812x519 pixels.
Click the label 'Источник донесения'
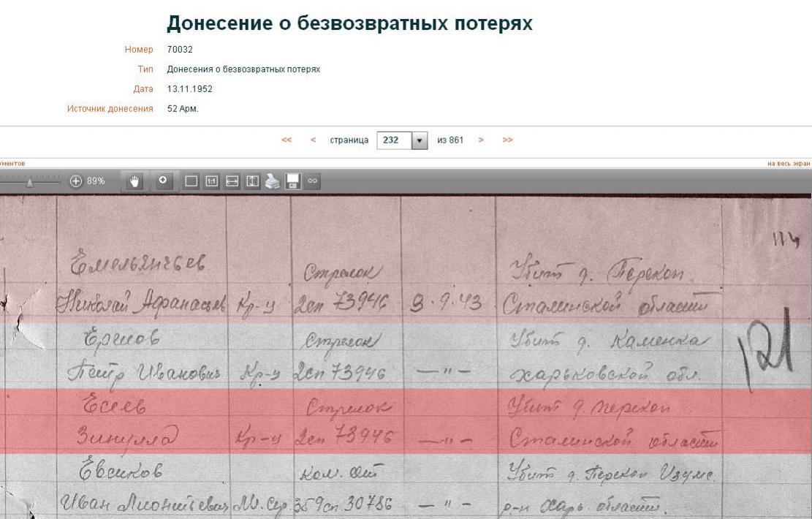pyautogui.click(x=110, y=109)
